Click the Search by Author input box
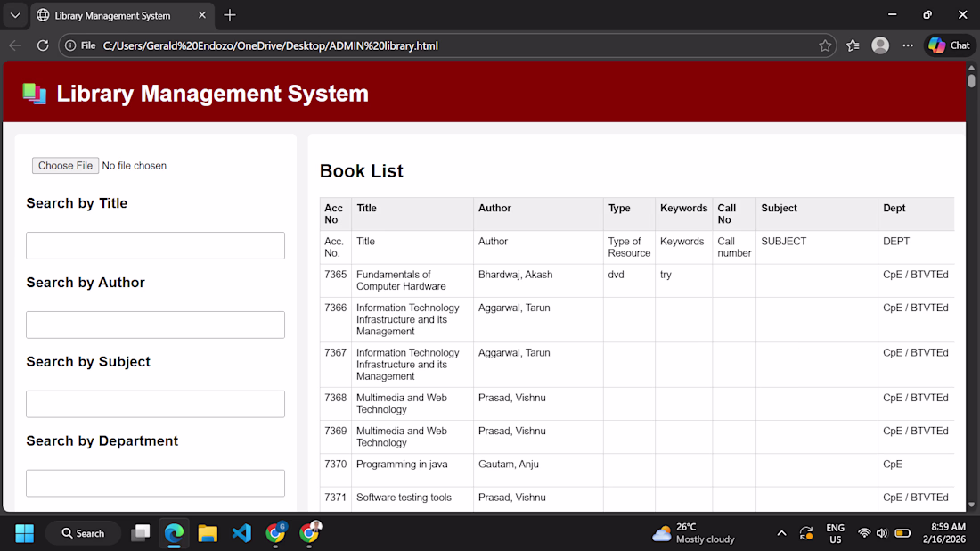 click(155, 325)
